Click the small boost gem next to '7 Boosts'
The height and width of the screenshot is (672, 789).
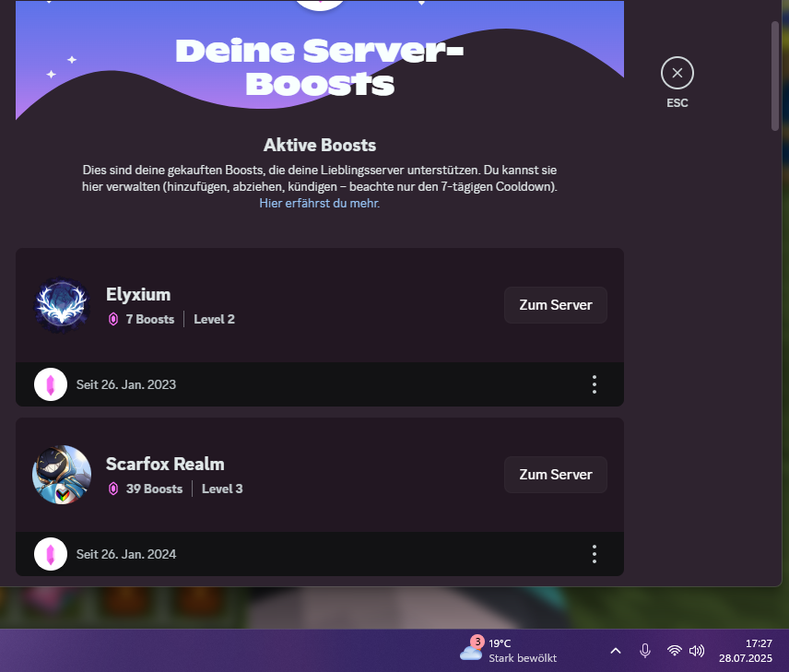[x=113, y=319]
